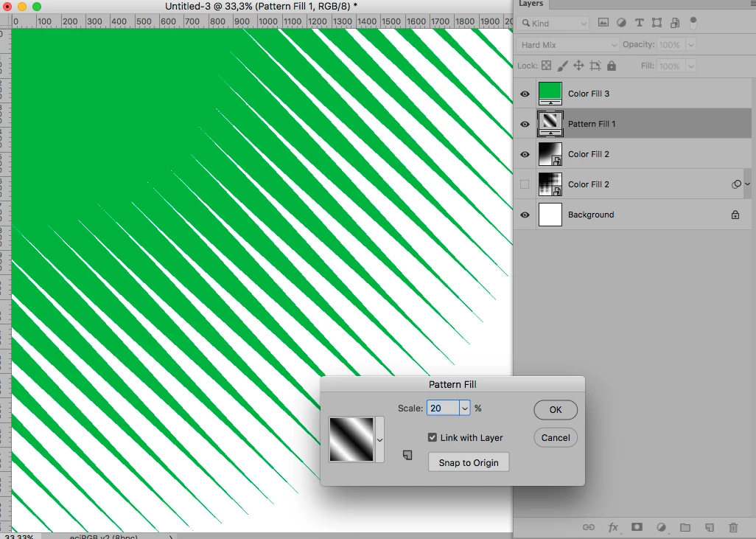Create new fill or adjustment layer icon

point(661,527)
